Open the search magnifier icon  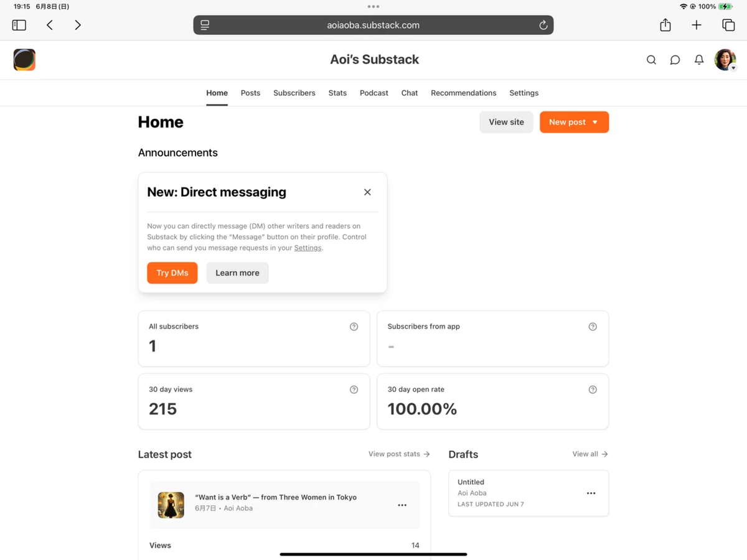(651, 60)
